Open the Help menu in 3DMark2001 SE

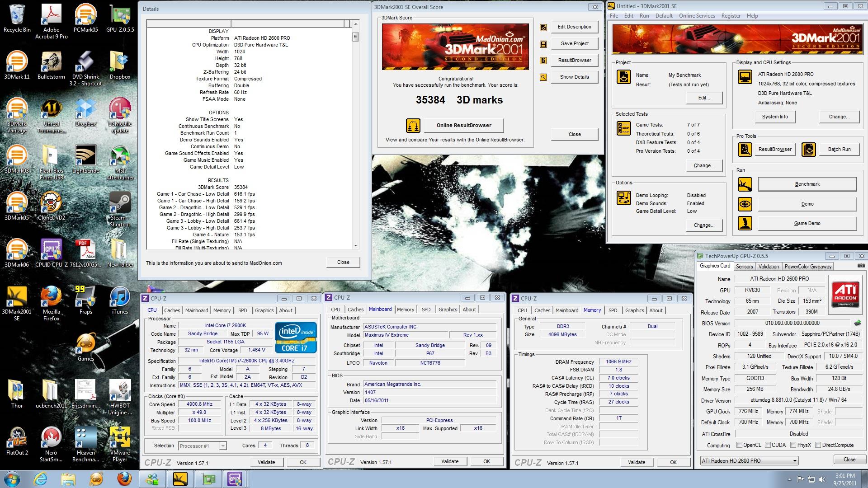point(752,16)
